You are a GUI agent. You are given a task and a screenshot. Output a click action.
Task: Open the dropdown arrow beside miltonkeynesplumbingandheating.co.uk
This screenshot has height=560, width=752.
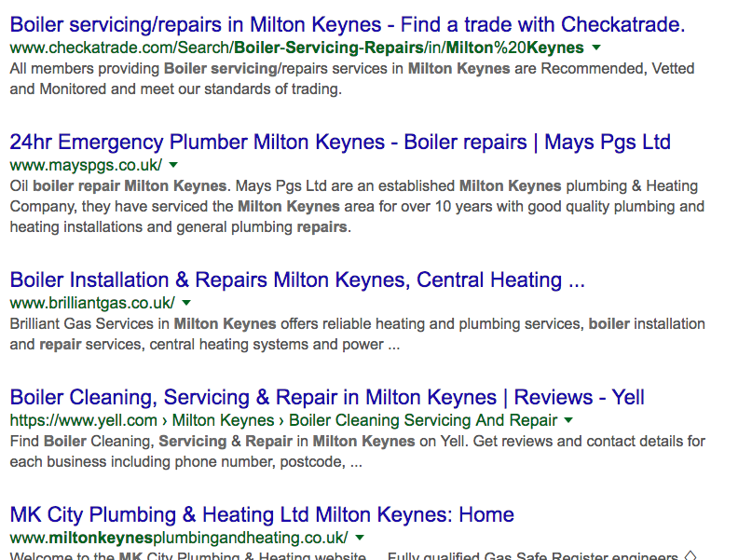click(360, 538)
